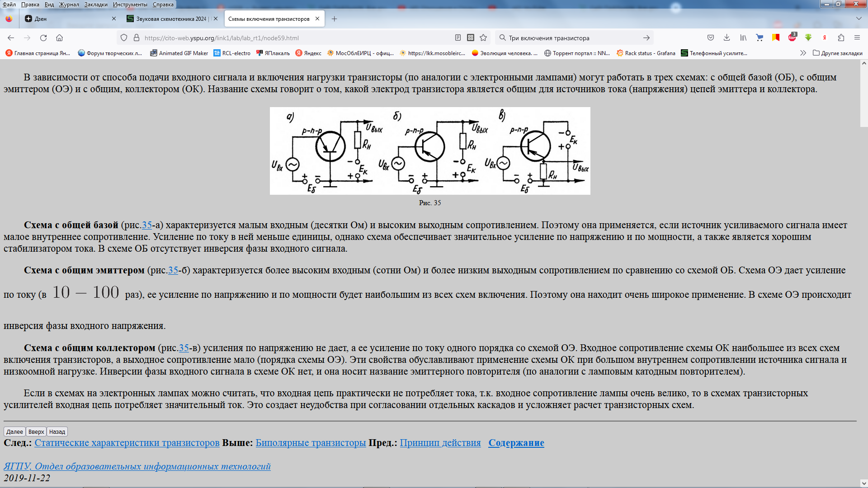Open the Downloads panel icon
Image resolution: width=868 pixels, height=488 pixels.
tap(726, 38)
